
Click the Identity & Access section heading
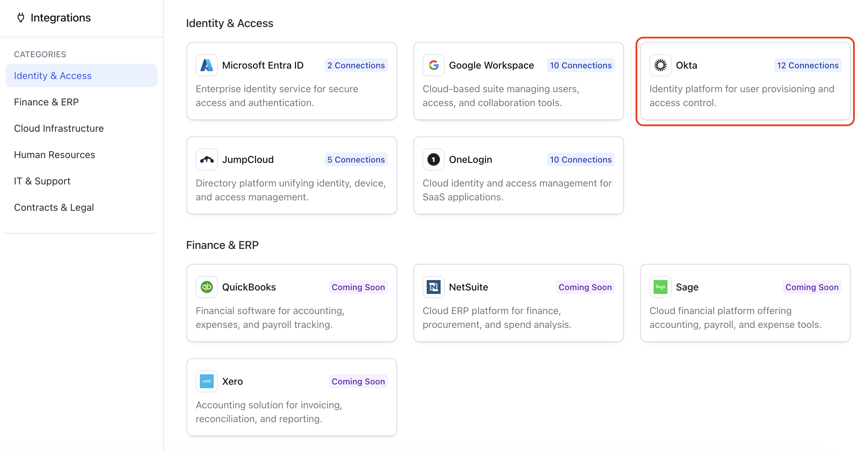(230, 23)
